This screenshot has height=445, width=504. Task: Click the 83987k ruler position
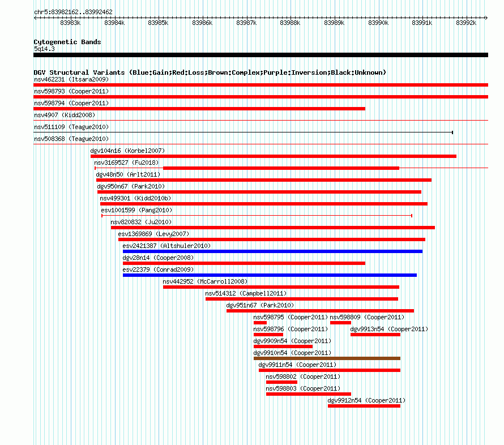(x=246, y=23)
